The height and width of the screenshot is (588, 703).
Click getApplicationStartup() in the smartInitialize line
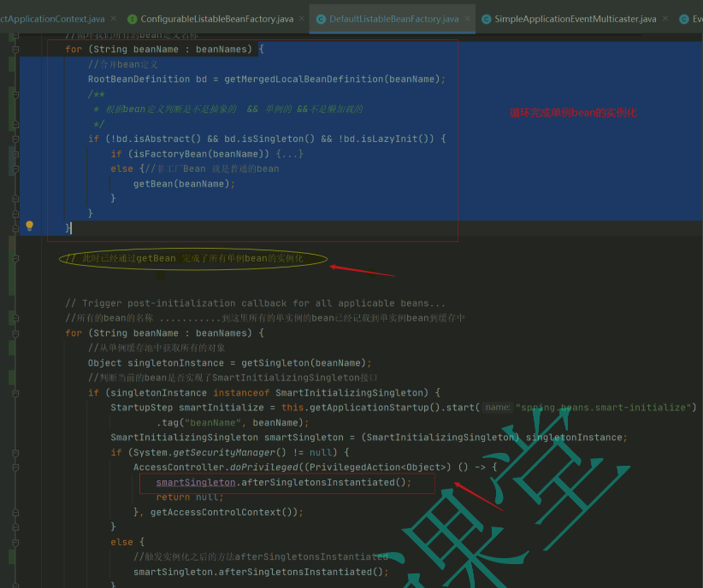[369, 408]
